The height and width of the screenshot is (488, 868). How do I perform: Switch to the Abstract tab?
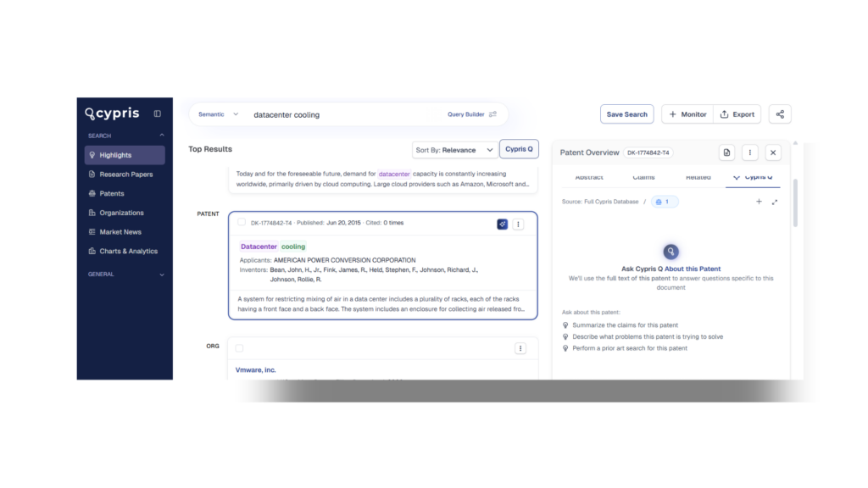pos(589,178)
